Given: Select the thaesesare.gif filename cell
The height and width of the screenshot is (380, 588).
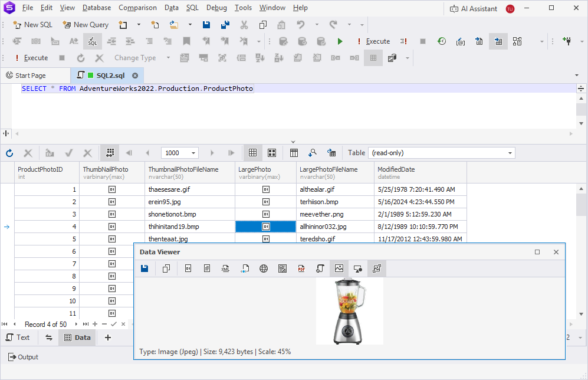Looking at the screenshot, I should coord(189,189).
